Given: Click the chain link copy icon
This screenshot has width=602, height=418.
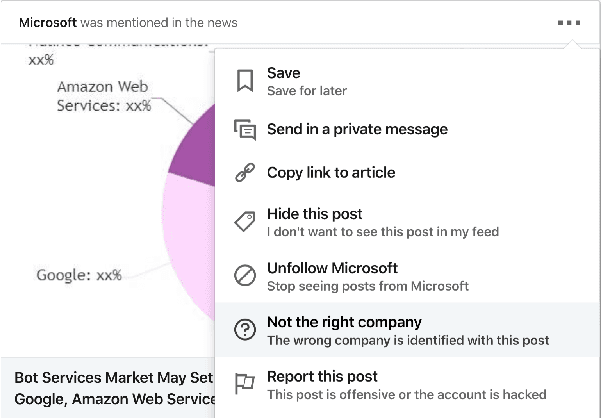Looking at the screenshot, I should click(x=244, y=173).
